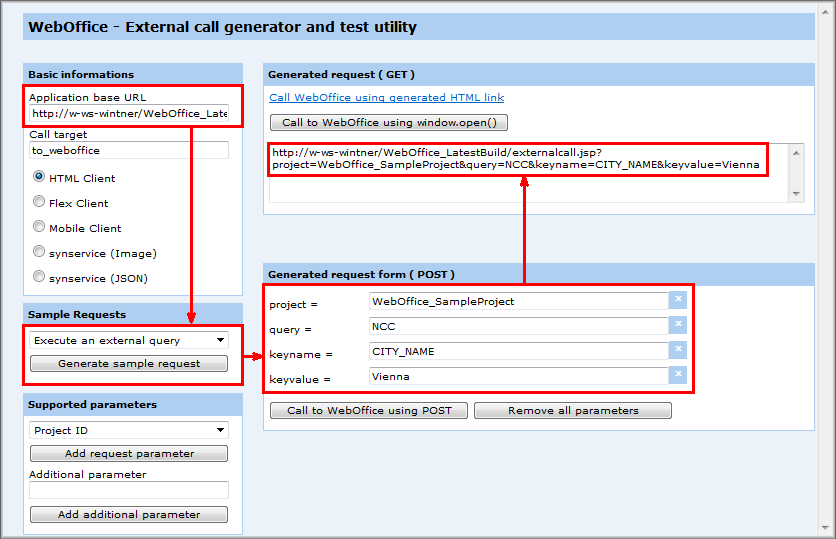Screen dimensions: 836x539
Task: Click Add additional parameter button
Action: pos(129,514)
